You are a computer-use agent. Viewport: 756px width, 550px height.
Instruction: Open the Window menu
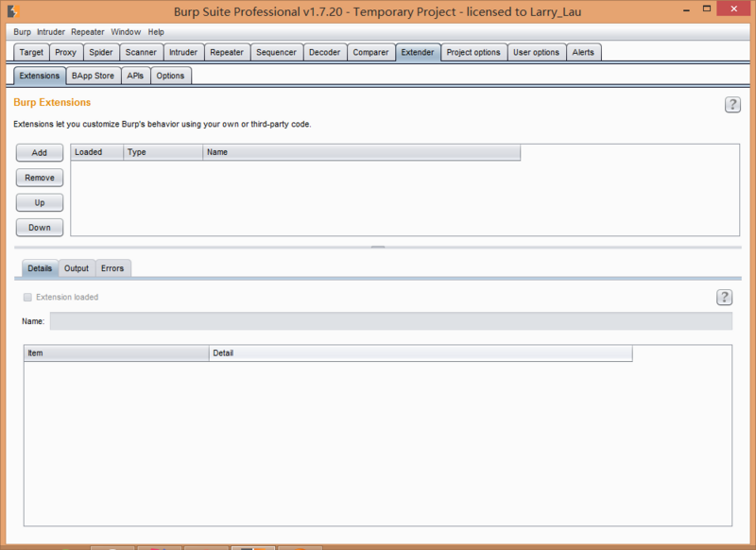[x=126, y=32]
